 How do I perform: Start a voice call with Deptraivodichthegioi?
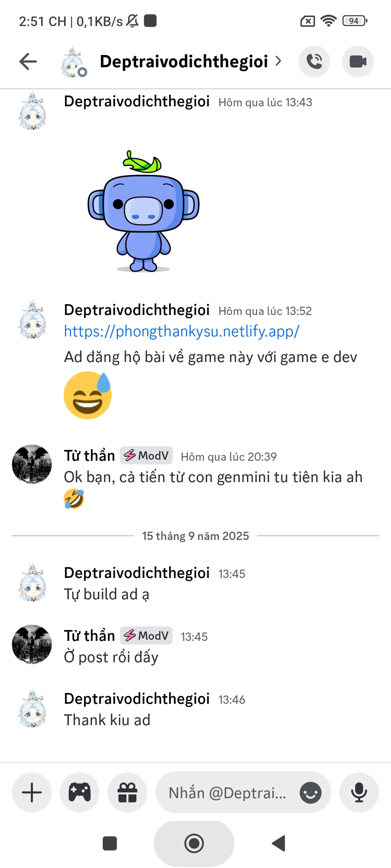tap(314, 61)
